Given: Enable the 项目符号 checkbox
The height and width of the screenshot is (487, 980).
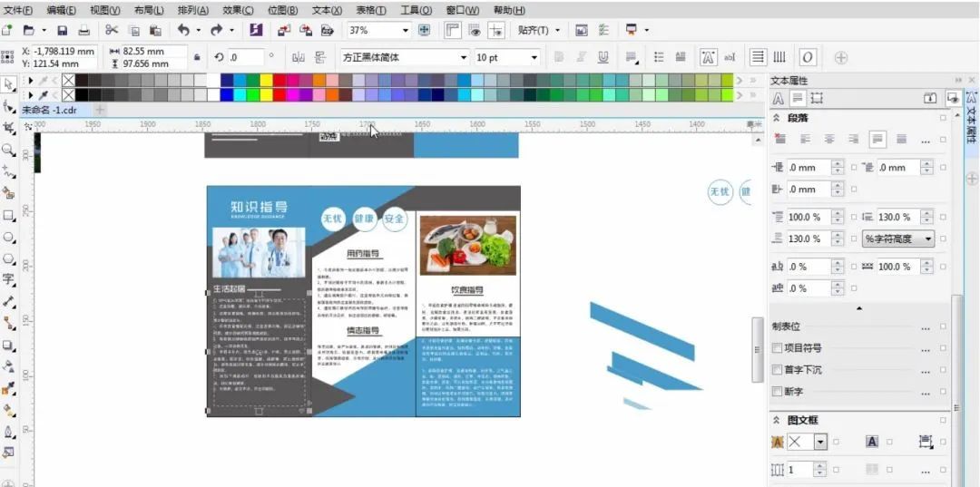Looking at the screenshot, I should (x=777, y=347).
